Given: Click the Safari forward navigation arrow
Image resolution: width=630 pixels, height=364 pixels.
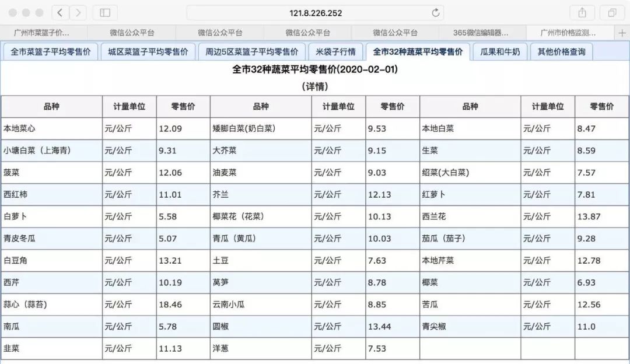Looking at the screenshot, I should 78,13.
